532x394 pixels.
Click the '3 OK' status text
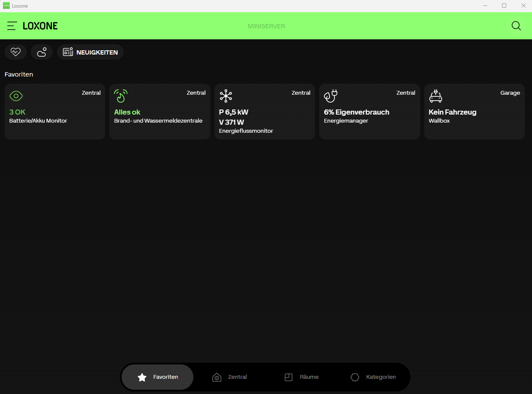(x=17, y=112)
